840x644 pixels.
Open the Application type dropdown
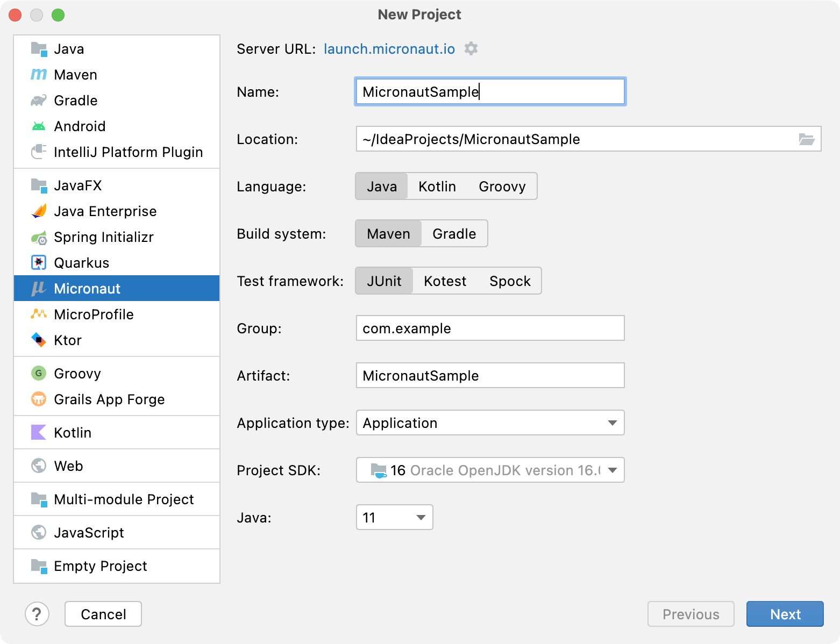pyautogui.click(x=490, y=423)
